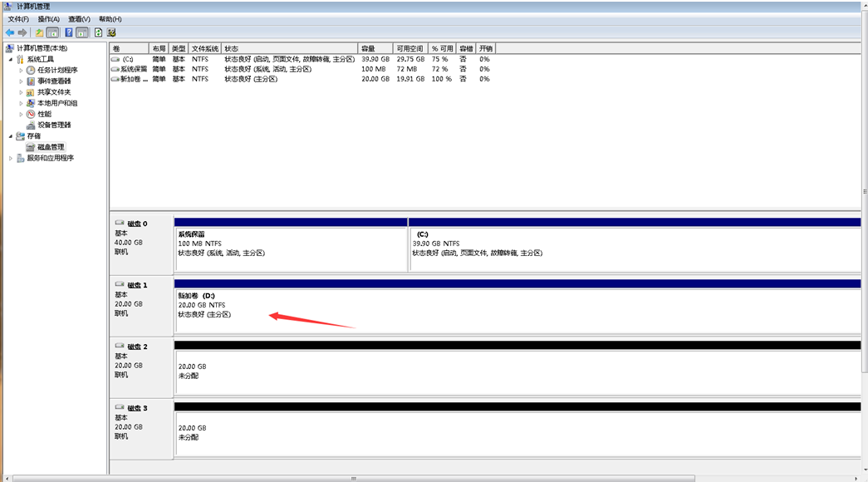Click the Forward arrow toolbar icon
This screenshot has width=868, height=482.
[22, 32]
